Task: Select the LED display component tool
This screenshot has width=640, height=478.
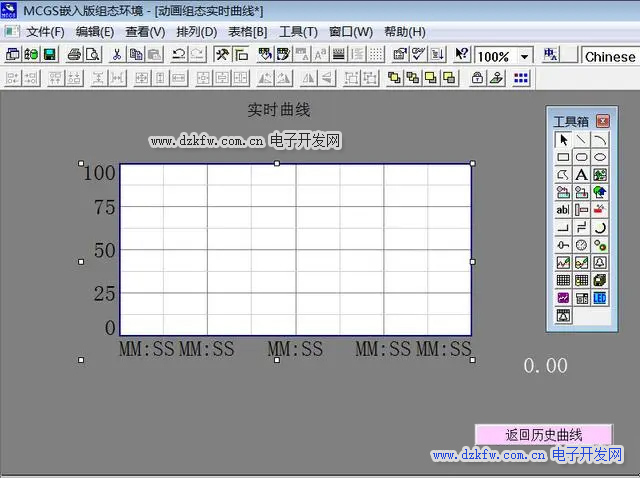Action: point(600,298)
